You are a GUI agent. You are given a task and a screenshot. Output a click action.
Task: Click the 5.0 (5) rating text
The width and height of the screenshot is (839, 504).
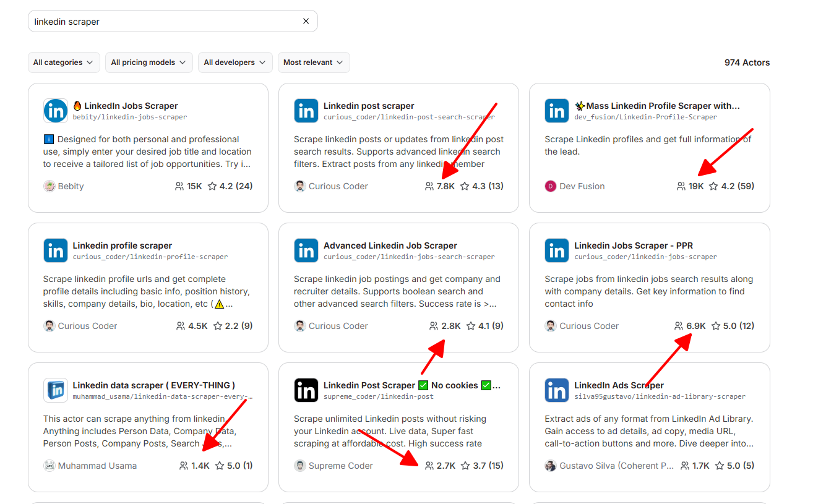click(x=741, y=466)
